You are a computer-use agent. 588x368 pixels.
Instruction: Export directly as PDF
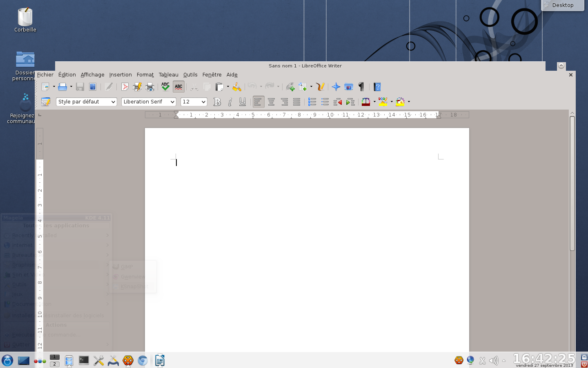[x=125, y=87]
